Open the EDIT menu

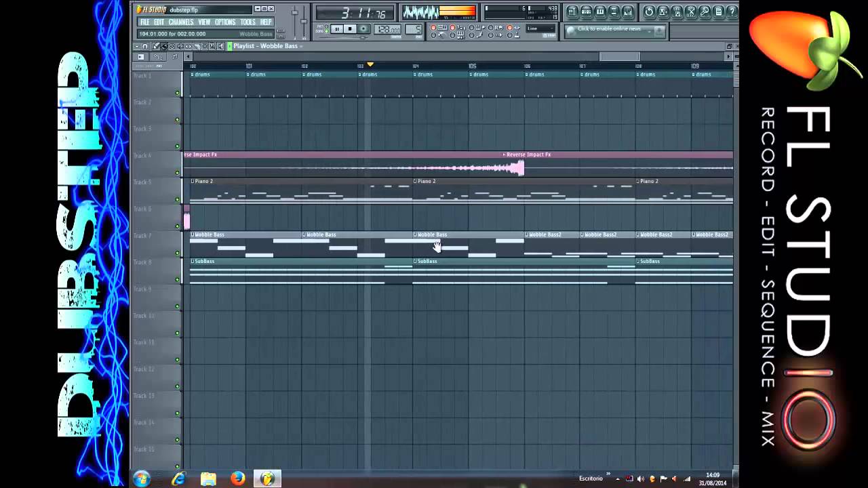159,22
